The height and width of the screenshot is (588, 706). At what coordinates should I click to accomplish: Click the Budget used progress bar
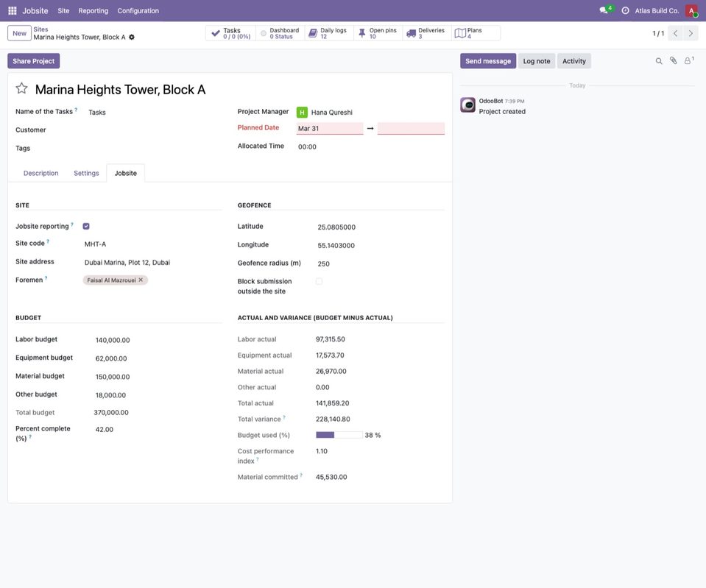(x=339, y=435)
